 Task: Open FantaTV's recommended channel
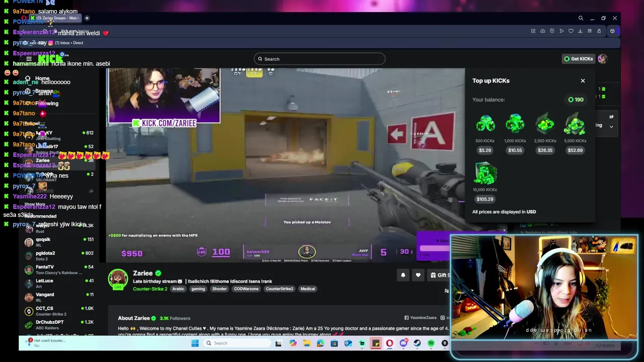click(x=59, y=269)
